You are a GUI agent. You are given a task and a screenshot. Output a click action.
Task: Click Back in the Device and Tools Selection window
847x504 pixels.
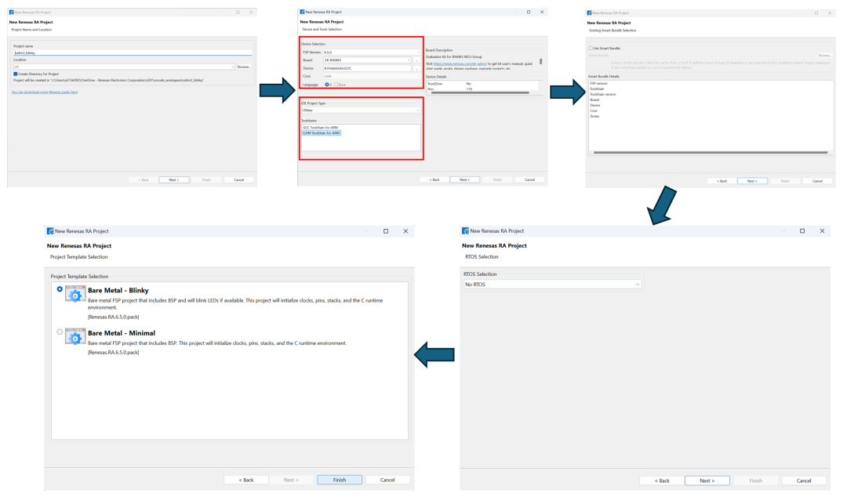tap(434, 179)
